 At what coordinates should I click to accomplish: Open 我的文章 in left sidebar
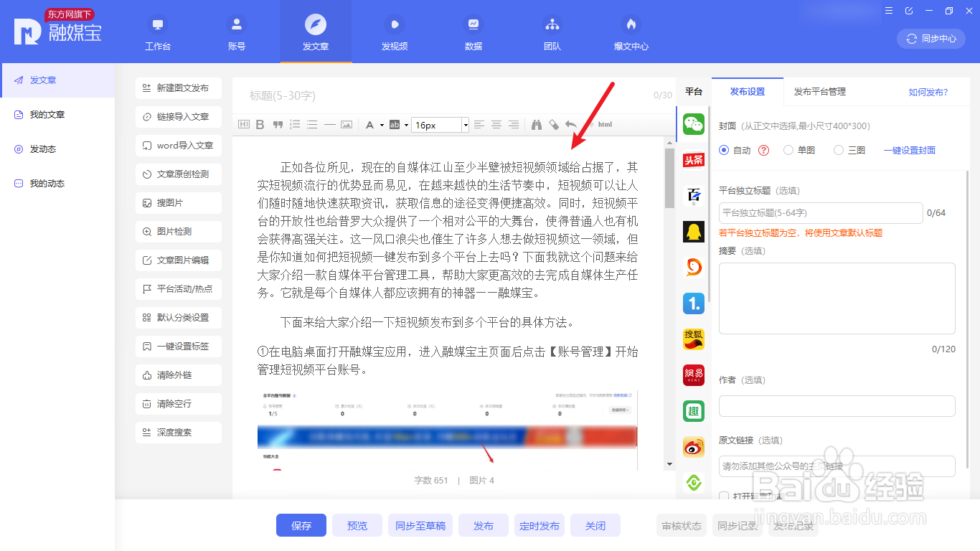click(57, 115)
